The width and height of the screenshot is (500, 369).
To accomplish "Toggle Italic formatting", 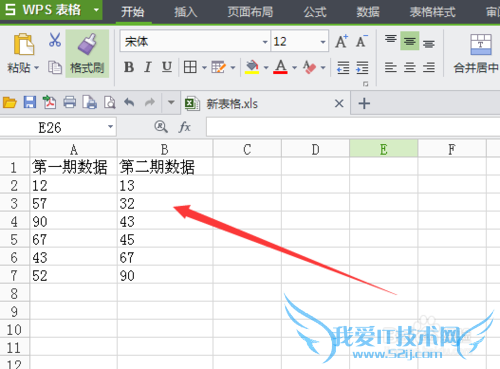I will click(x=148, y=67).
